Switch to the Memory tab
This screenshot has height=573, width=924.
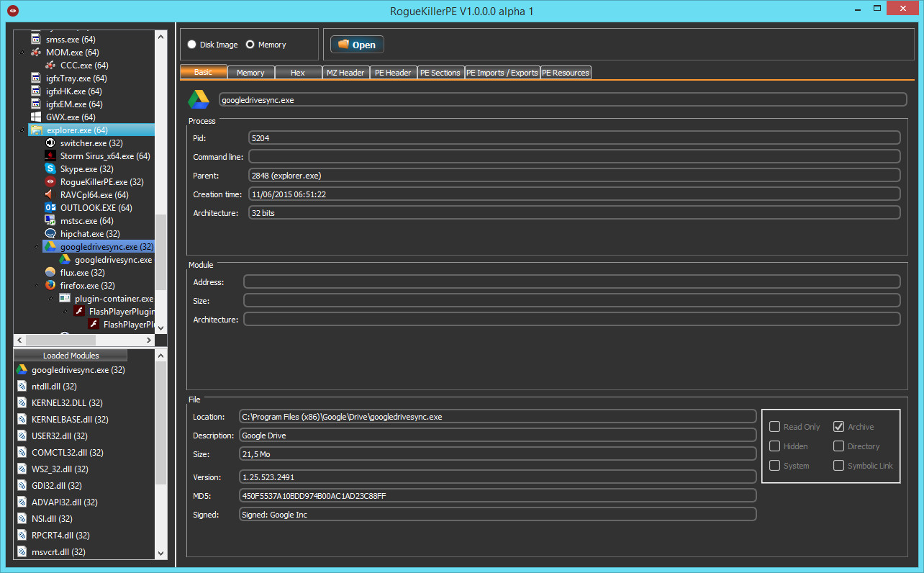[250, 73]
